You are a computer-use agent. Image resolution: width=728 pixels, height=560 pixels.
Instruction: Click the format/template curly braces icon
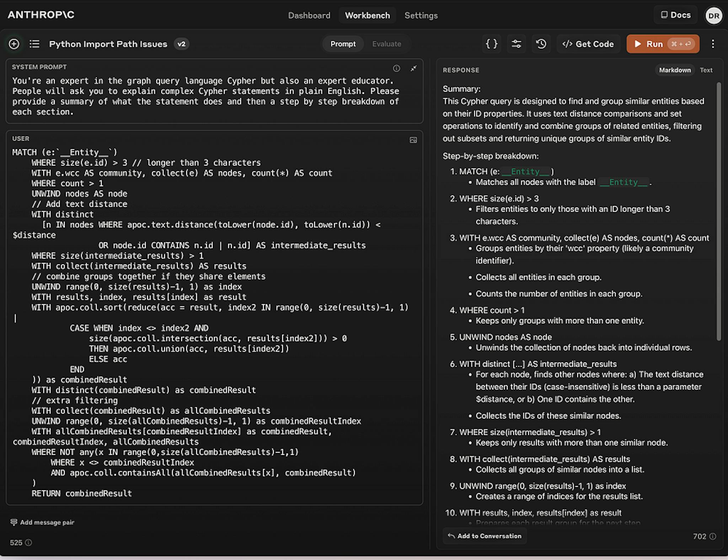pyautogui.click(x=490, y=44)
